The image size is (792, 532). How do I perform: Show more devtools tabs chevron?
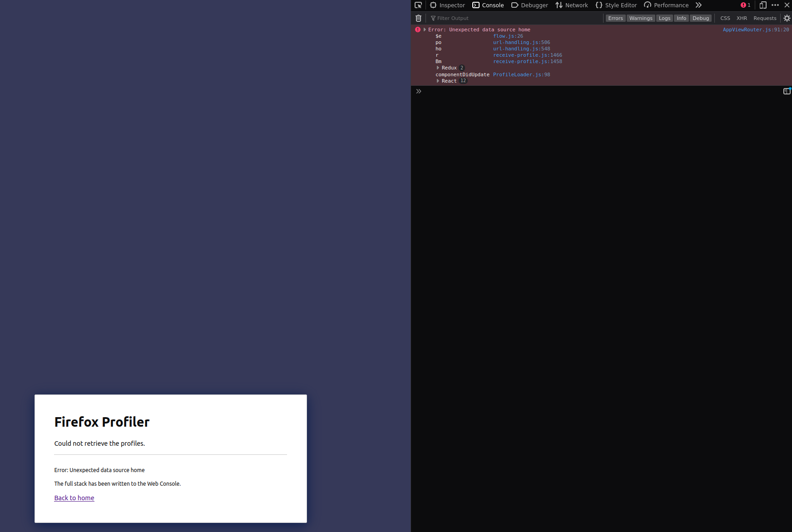(x=698, y=5)
